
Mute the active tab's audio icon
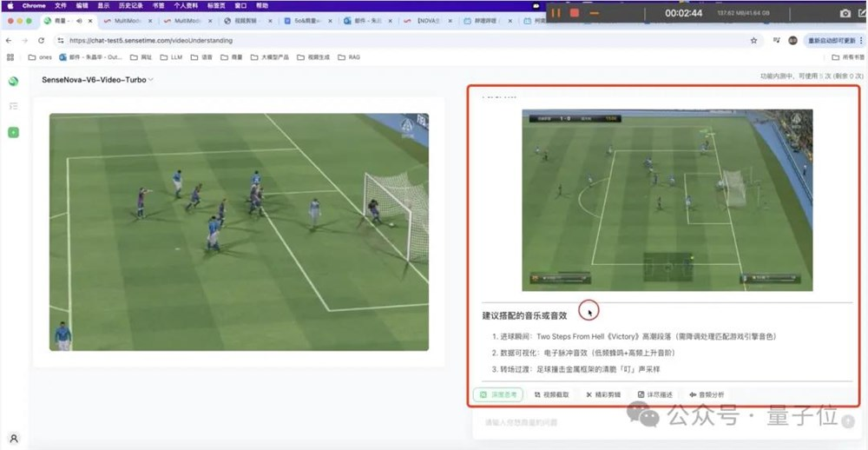[x=79, y=21]
